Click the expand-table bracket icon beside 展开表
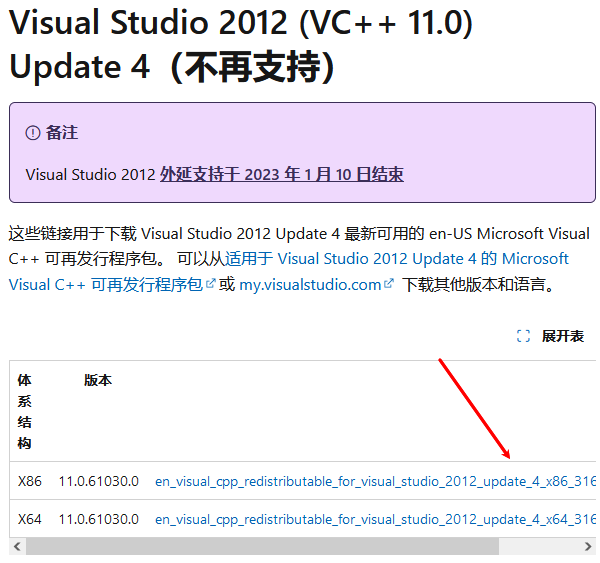The image size is (600, 563). pyautogui.click(x=523, y=336)
